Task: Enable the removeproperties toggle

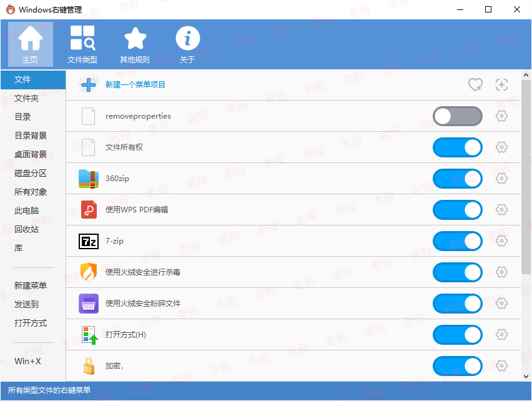Action: (457, 116)
